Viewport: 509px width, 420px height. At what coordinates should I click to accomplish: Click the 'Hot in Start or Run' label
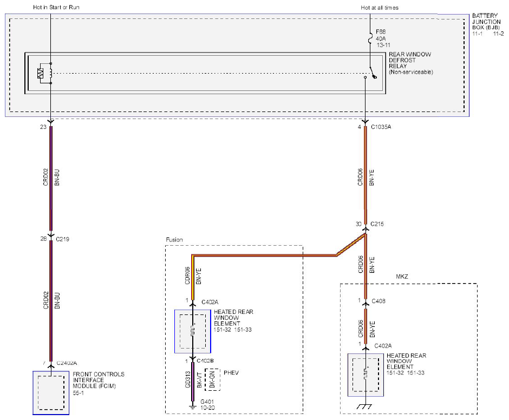[56, 7]
